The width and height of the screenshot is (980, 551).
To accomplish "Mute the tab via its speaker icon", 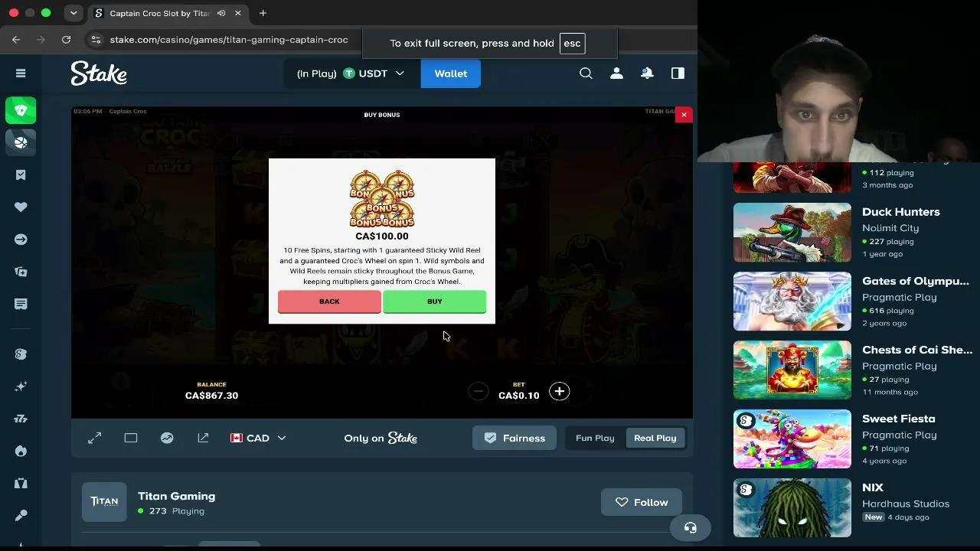I will click(221, 13).
